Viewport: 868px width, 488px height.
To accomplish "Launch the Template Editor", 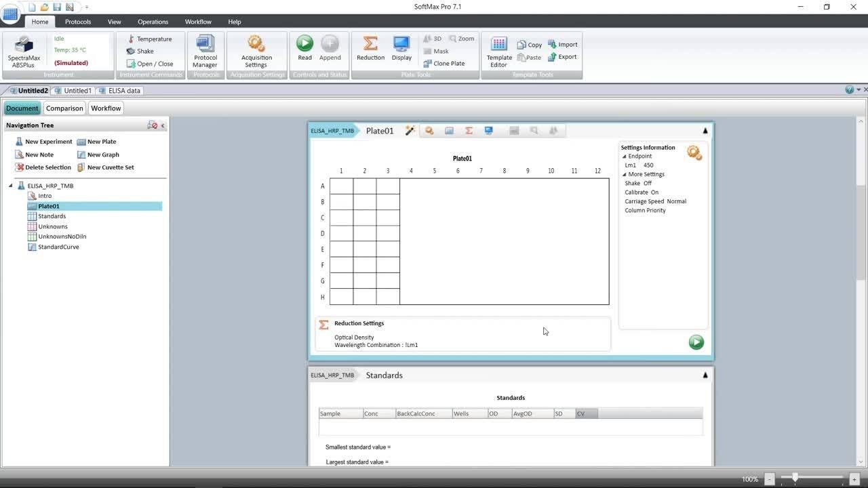I will point(499,52).
